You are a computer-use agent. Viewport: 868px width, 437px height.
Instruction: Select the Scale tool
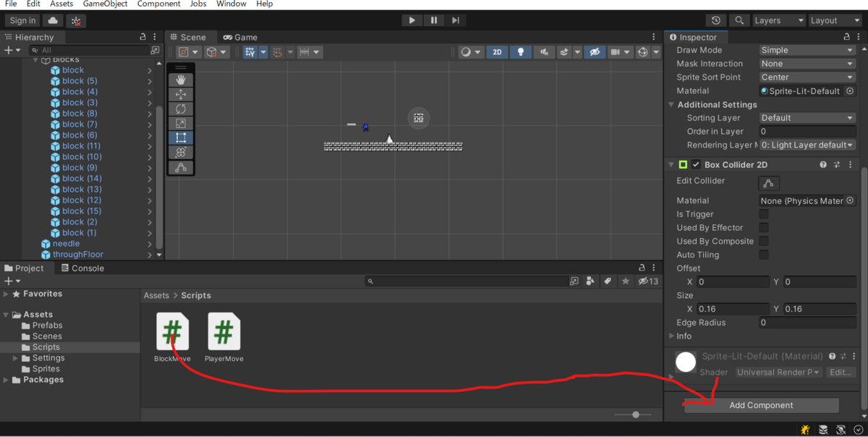pyautogui.click(x=179, y=122)
